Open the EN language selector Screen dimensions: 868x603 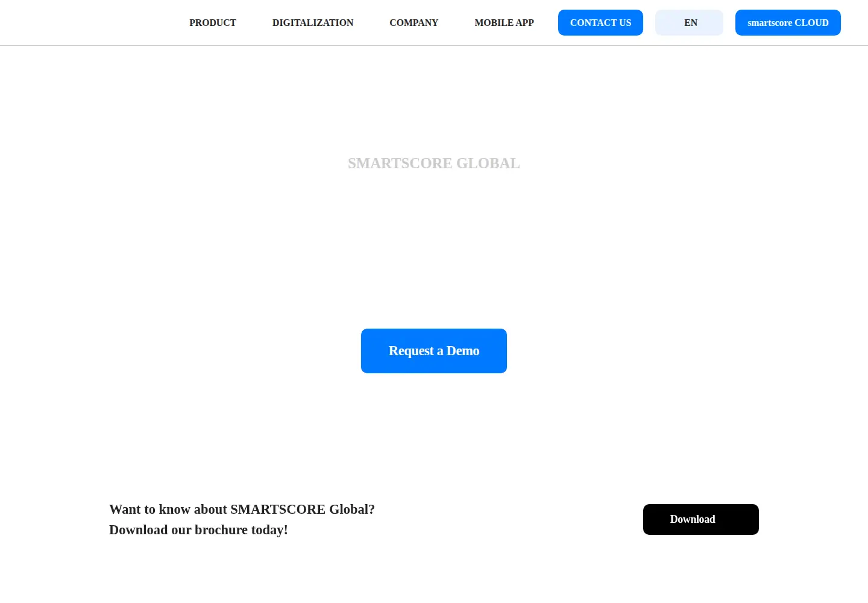click(689, 23)
